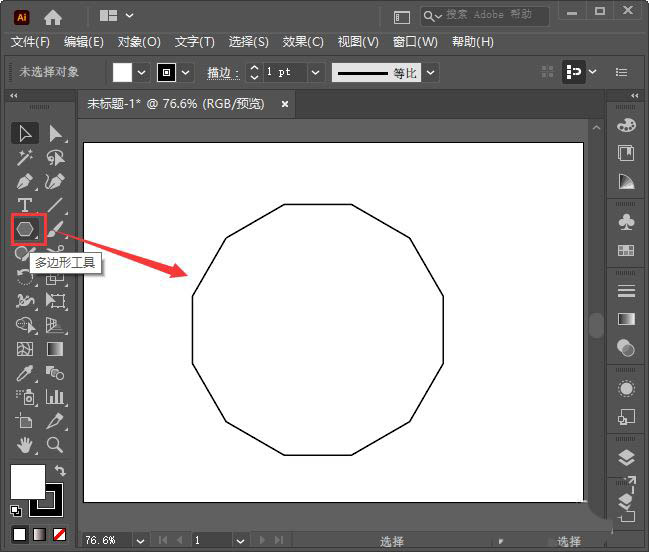This screenshot has width=649, height=552.
Task: Expand the fill color dropdown
Action: point(142,72)
